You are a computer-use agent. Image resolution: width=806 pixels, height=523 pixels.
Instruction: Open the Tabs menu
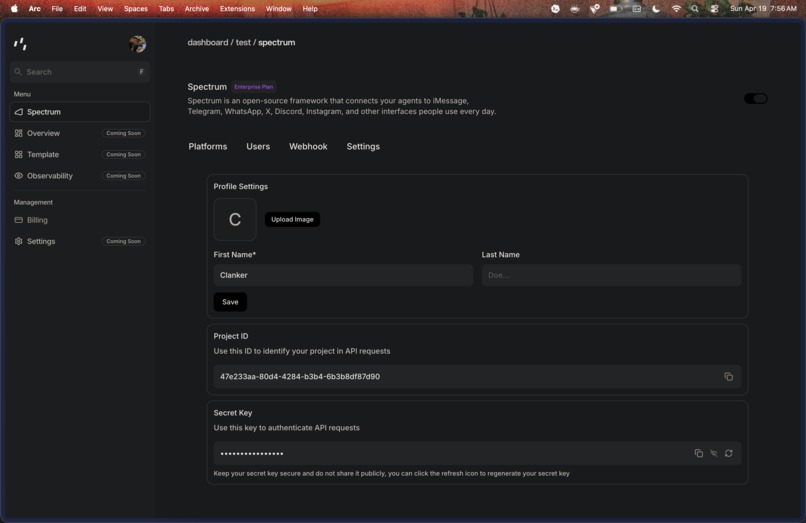coord(166,9)
